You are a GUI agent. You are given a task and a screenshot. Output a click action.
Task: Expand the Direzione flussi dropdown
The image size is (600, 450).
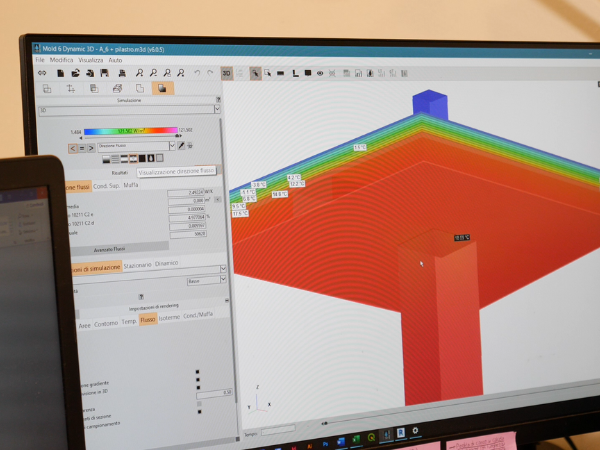[172, 145]
